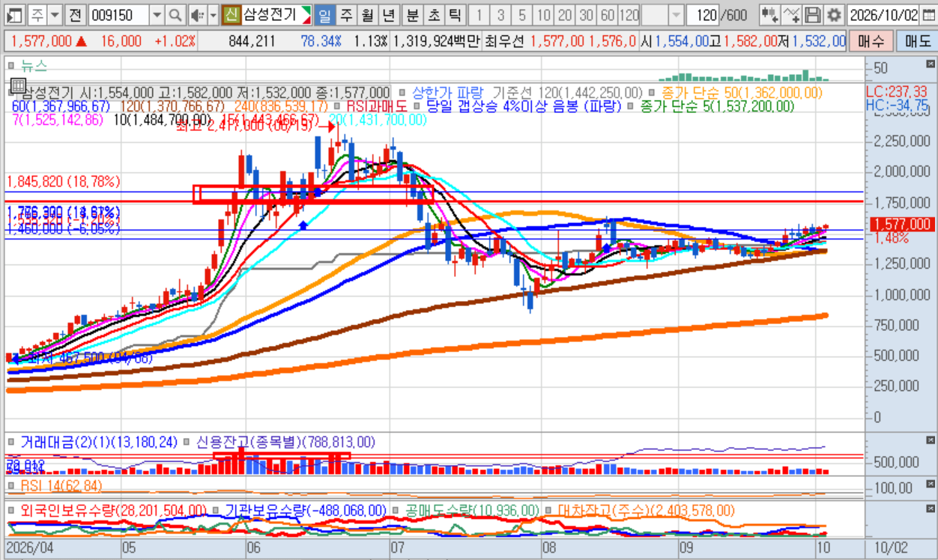Select the 일 daily chart period
The image size is (938, 560).
tap(324, 14)
